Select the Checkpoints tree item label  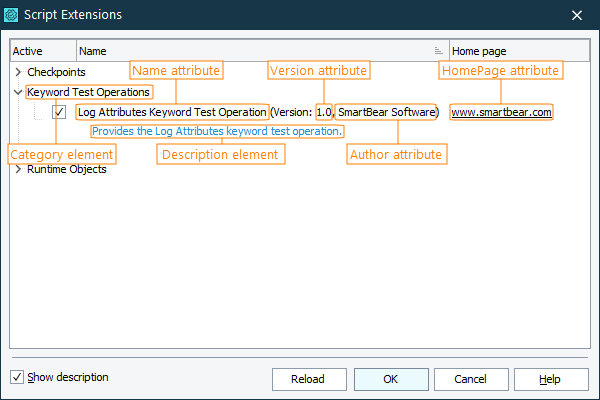tap(56, 72)
